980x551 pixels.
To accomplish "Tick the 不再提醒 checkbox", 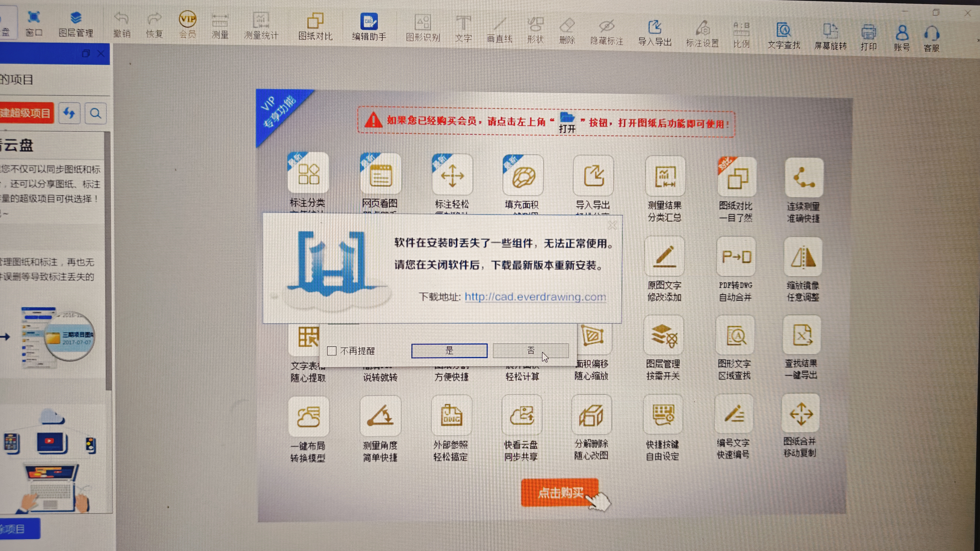I will (x=331, y=351).
